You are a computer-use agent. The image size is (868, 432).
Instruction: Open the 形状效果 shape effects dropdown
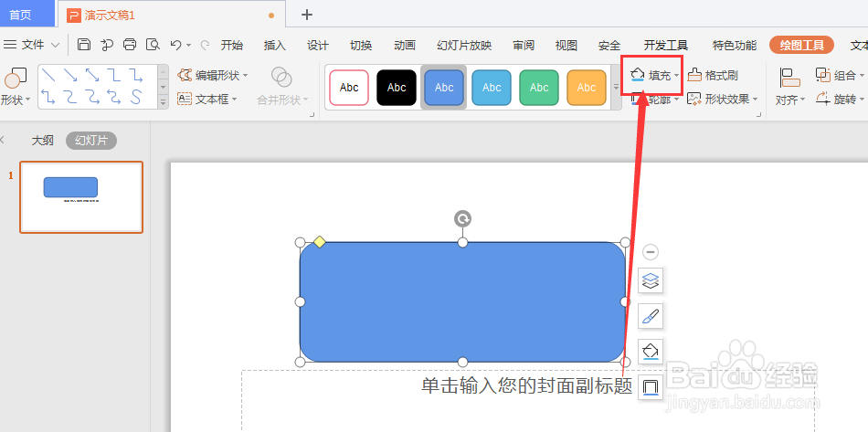756,100
